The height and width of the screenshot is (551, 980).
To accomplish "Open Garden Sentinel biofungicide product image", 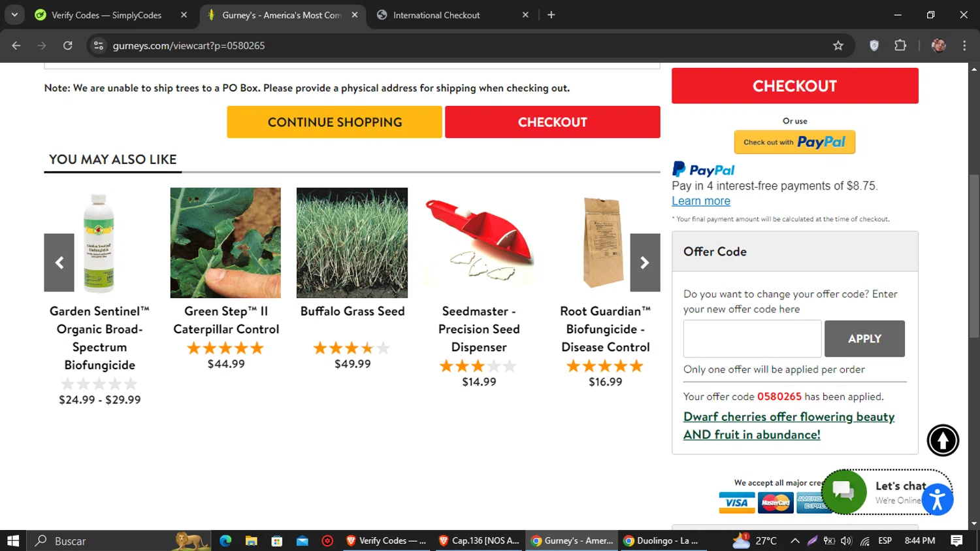I will (x=99, y=243).
